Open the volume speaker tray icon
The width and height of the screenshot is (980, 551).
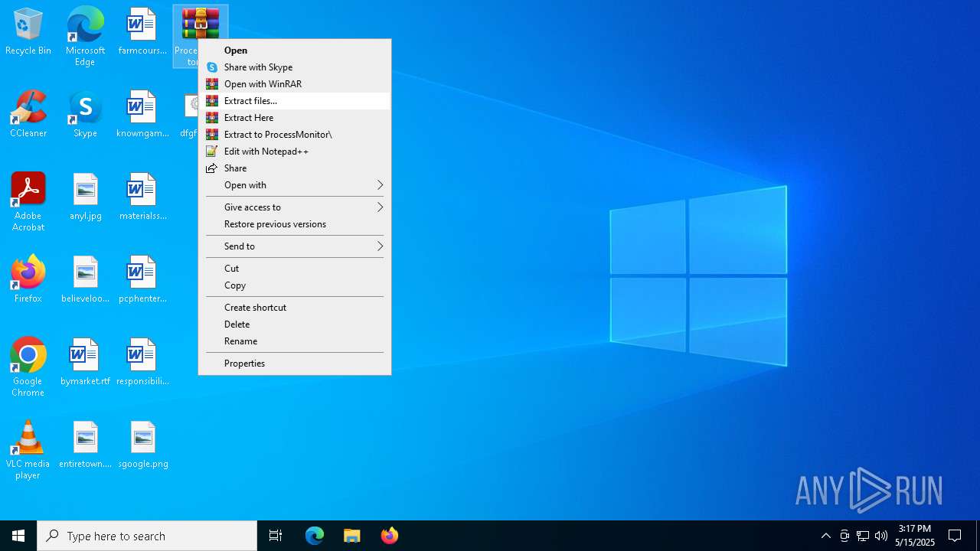pos(881,536)
